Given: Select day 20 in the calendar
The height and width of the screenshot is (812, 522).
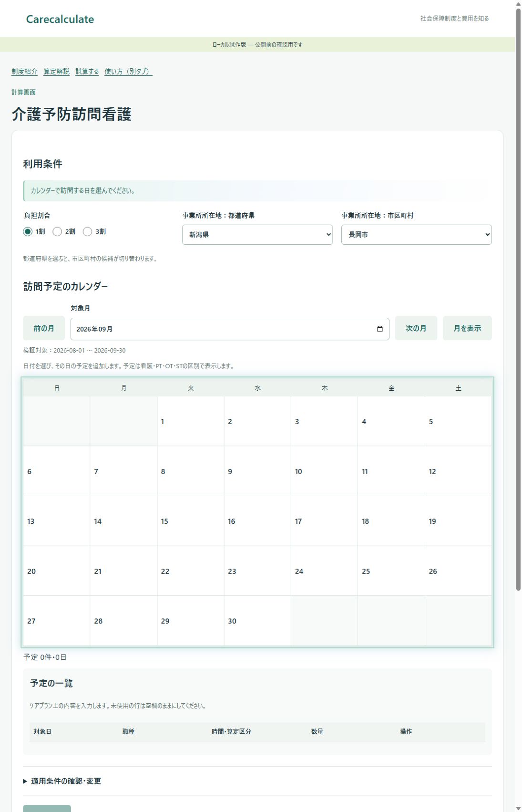Looking at the screenshot, I should [57, 571].
